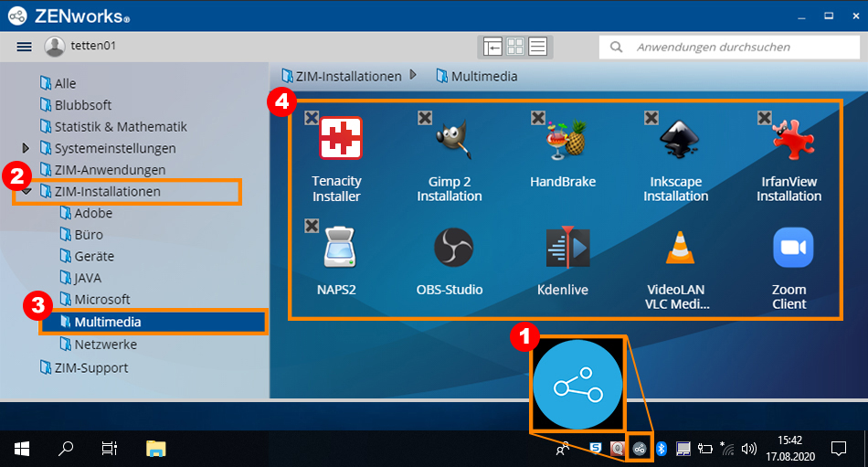
Task: Open the Wi-Fi network tray icon
Action: pos(727,448)
